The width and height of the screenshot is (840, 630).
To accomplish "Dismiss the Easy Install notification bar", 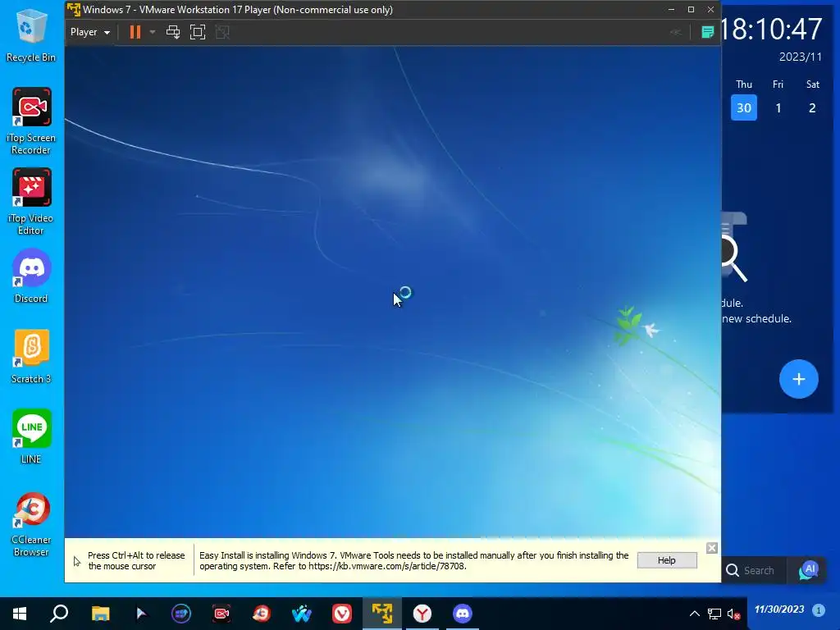I will [711, 547].
